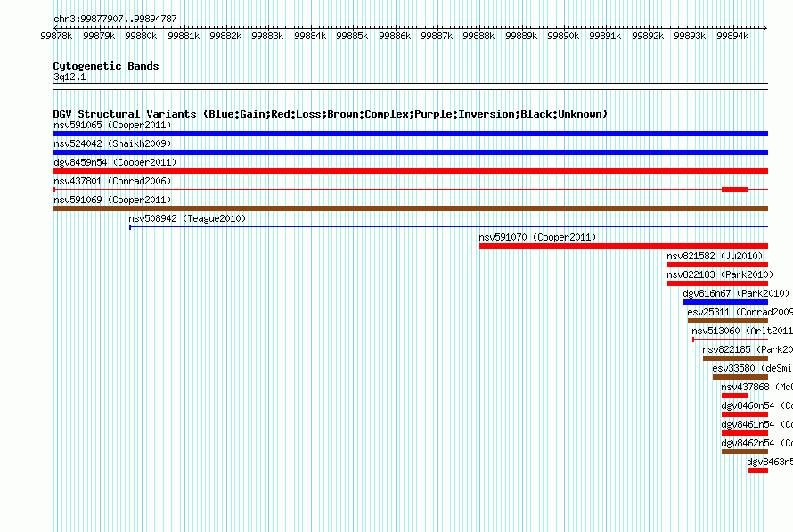Click the Cytogenetic Bands track title
The width and height of the screenshot is (793, 532).
tap(106, 66)
